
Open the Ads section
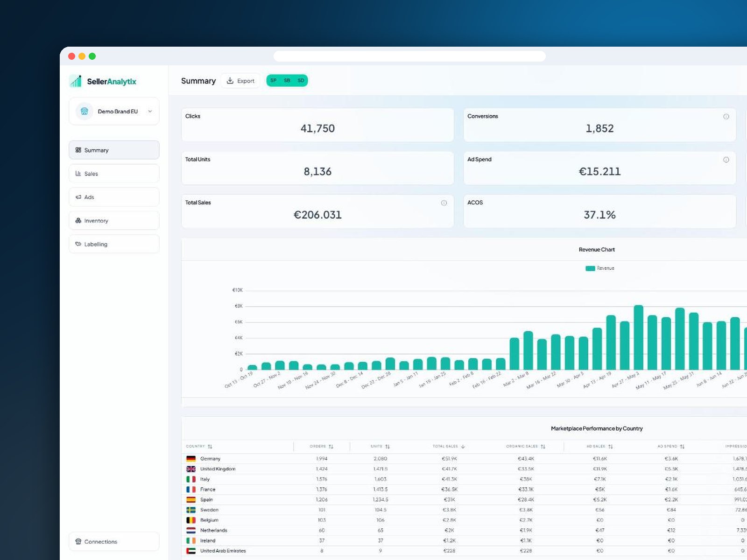(114, 197)
